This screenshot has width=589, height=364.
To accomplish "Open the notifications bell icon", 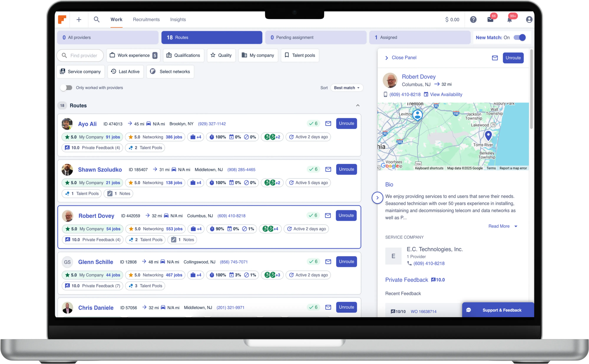I will 509,19.
